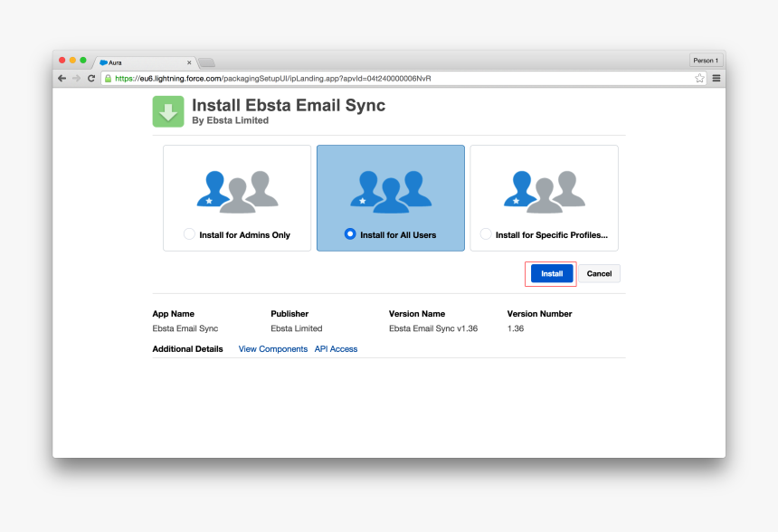Select Install for Admins Only radio
778x532 pixels.
pos(189,233)
